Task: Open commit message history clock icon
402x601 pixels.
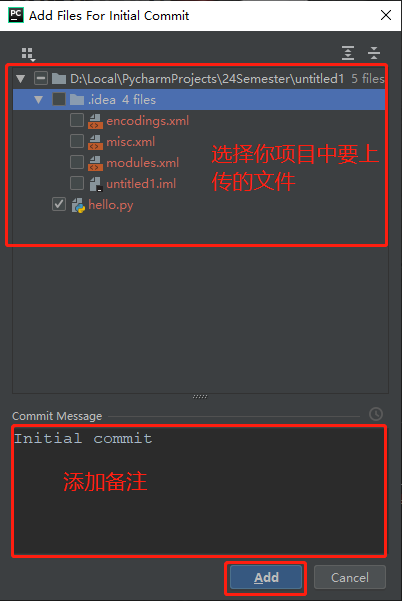Action: tap(376, 414)
